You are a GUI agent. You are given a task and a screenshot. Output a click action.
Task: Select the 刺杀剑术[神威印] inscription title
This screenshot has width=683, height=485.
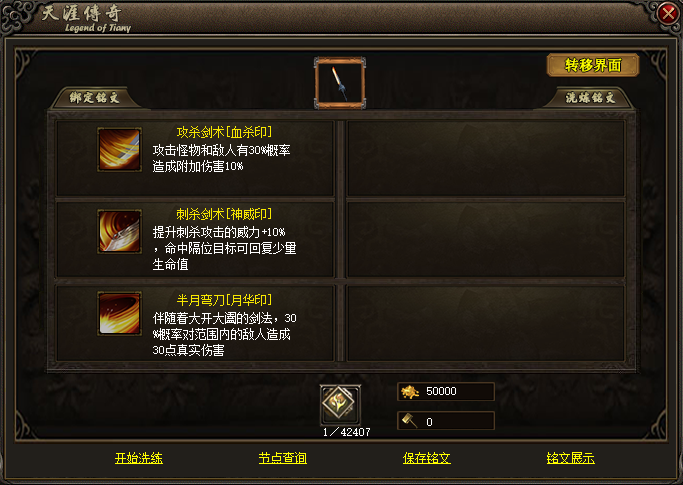pos(224,214)
